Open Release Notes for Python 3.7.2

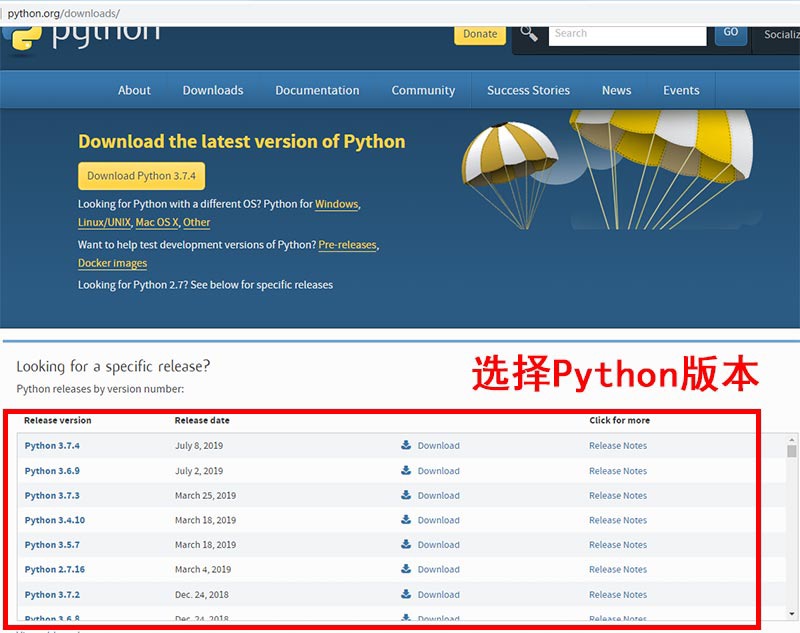point(617,594)
